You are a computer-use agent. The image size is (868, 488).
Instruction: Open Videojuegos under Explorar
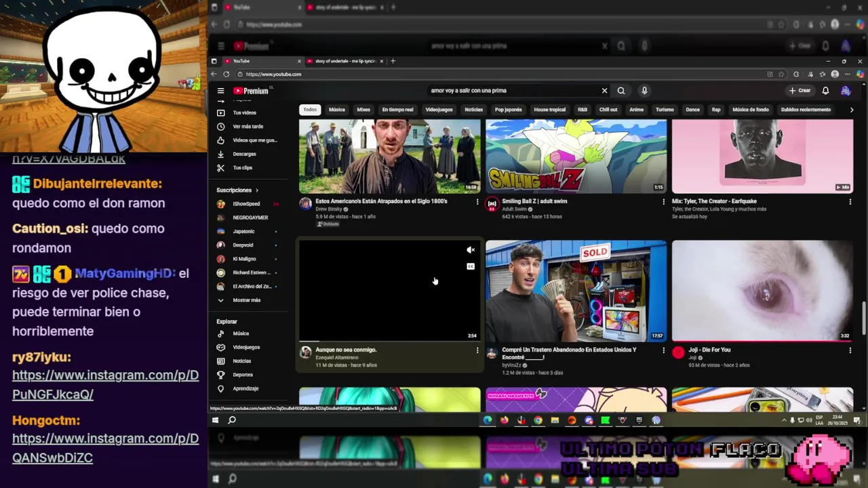(246, 347)
